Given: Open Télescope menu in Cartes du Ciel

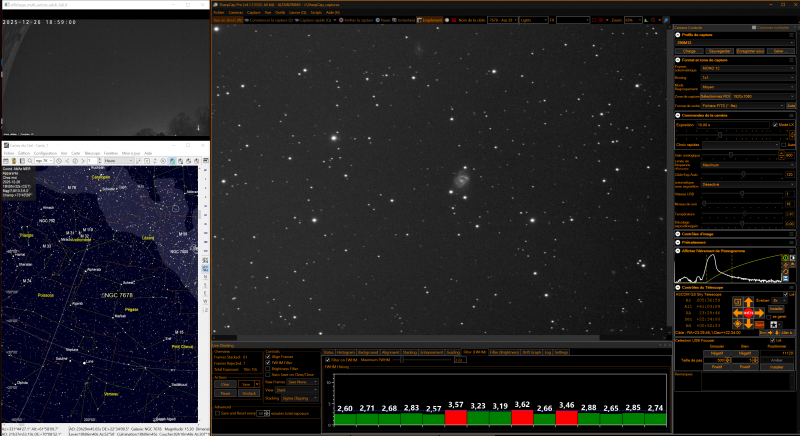Looking at the screenshot, I should [x=92, y=153].
